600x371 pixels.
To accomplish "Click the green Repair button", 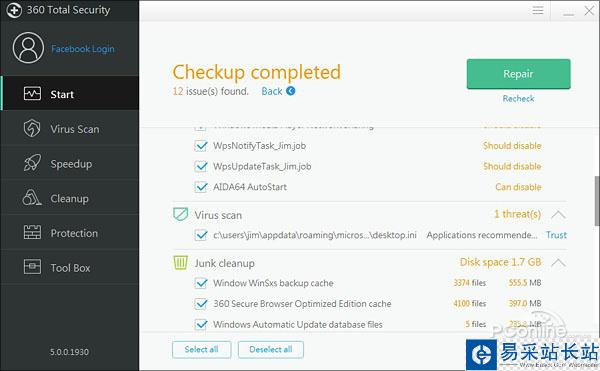I will [x=518, y=74].
